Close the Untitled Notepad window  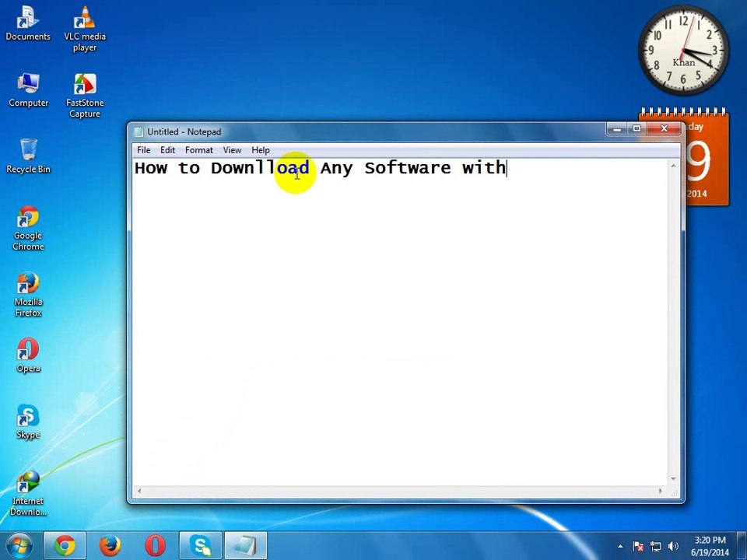(664, 128)
